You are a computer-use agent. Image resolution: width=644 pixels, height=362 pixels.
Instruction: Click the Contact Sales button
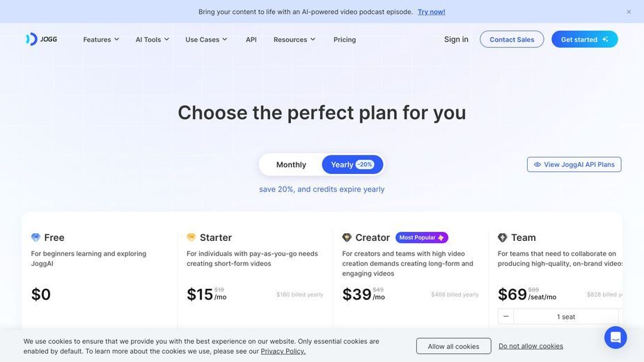[512, 40]
